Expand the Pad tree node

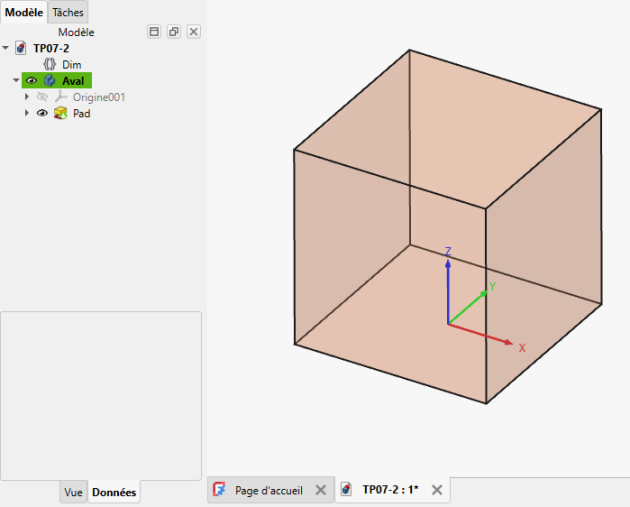pyautogui.click(x=27, y=113)
